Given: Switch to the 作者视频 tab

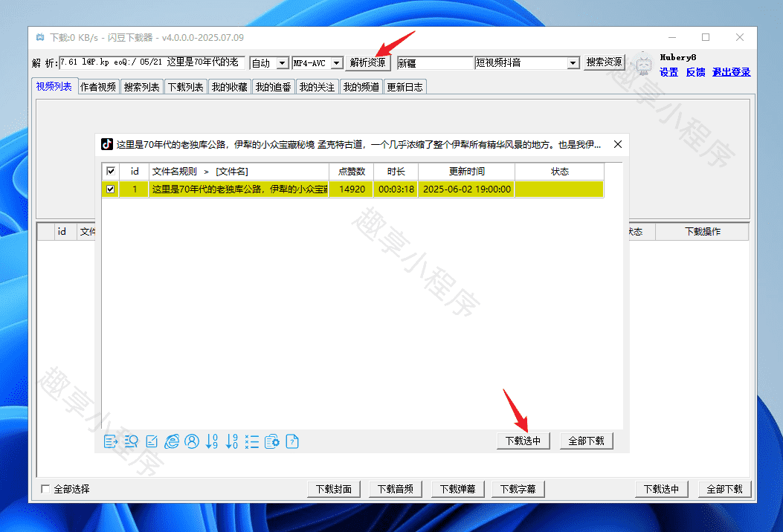Looking at the screenshot, I should (98, 87).
